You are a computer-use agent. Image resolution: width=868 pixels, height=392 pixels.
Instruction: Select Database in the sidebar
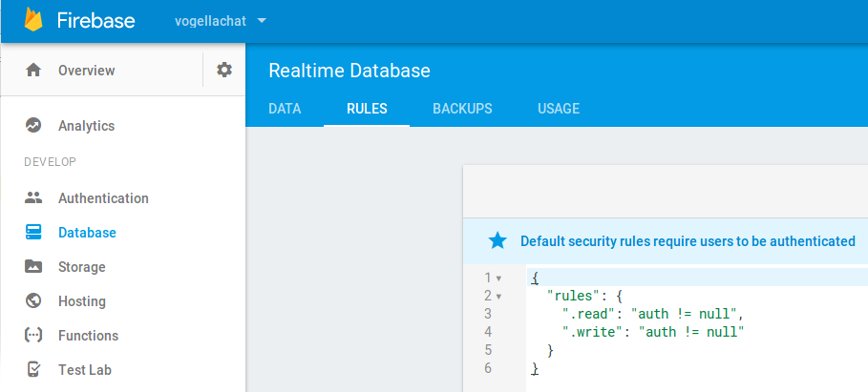(87, 232)
